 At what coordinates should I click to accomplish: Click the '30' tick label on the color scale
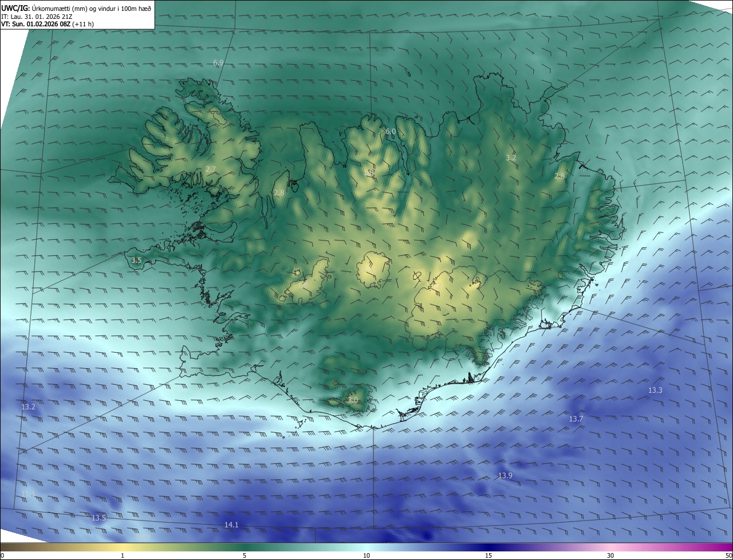coord(610,555)
